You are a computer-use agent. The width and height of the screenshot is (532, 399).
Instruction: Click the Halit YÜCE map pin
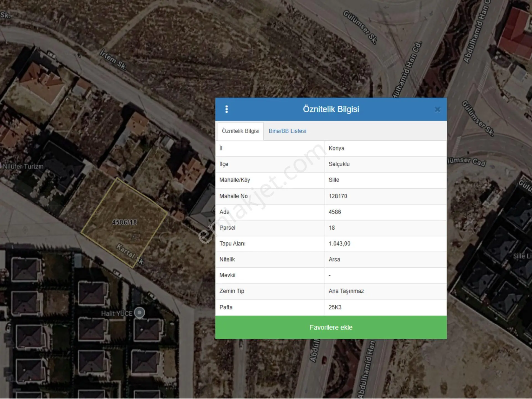(x=139, y=313)
